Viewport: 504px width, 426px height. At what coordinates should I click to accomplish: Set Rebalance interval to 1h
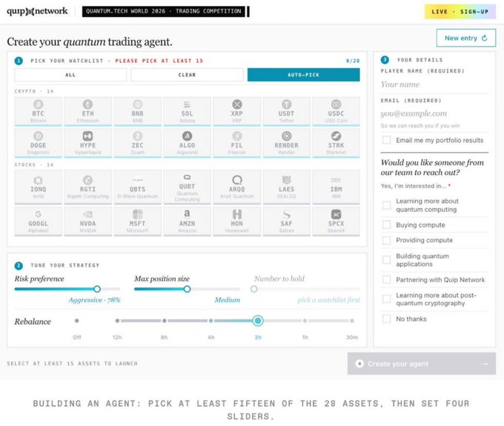coord(305,321)
